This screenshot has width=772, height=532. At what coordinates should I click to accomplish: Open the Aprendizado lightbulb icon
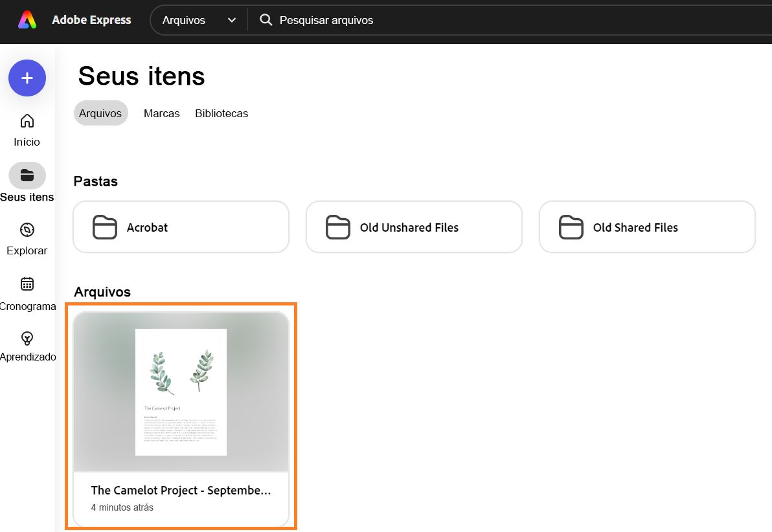(x=27, y=338)
